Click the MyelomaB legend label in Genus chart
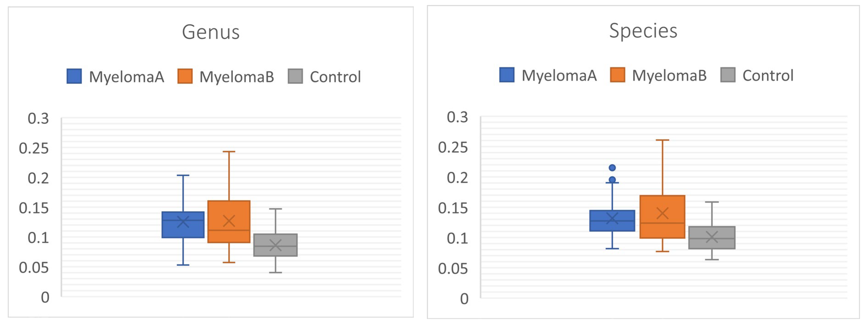 click(236, 77)
